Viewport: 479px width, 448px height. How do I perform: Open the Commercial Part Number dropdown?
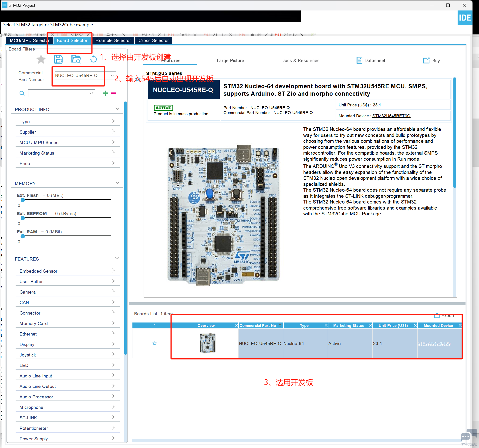[112, 75]
